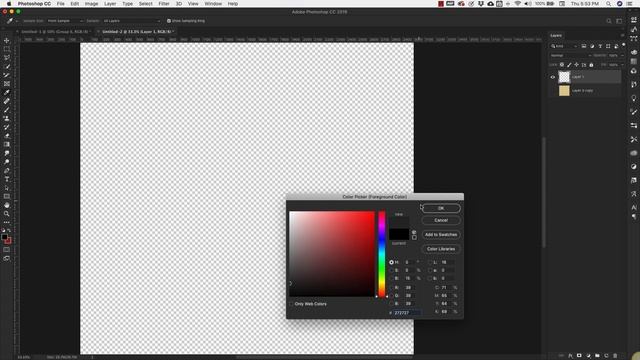The height and width of the screenshot is (360, 640).
Task: Select the Clone Stamp tool
Action: point(7,118)
